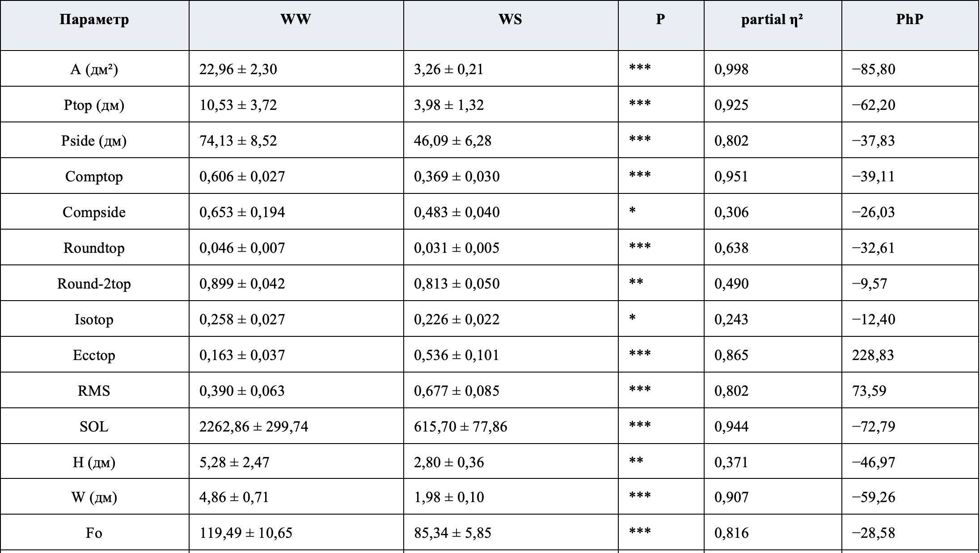Select the Ecctop PhP value 228,83
This screenshot has width=980, height=553.
[873, 355]
